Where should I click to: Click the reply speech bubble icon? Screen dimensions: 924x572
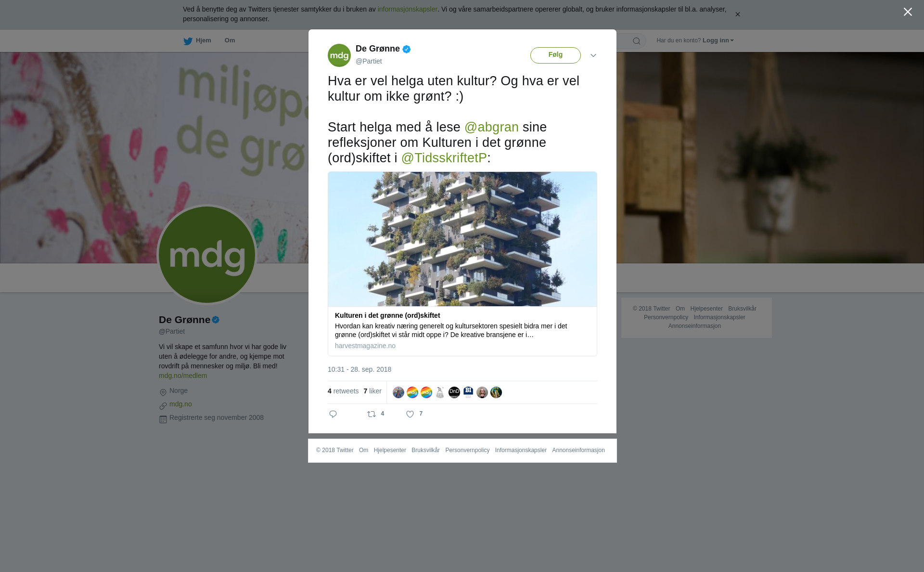point(333,414)
